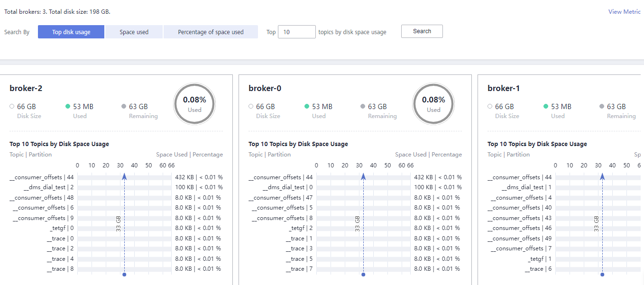The height and width of the screenshot is (285, 644).
Task: Click the 33 GB arrow marker in broker-2 chart
Action: [124, 176]
